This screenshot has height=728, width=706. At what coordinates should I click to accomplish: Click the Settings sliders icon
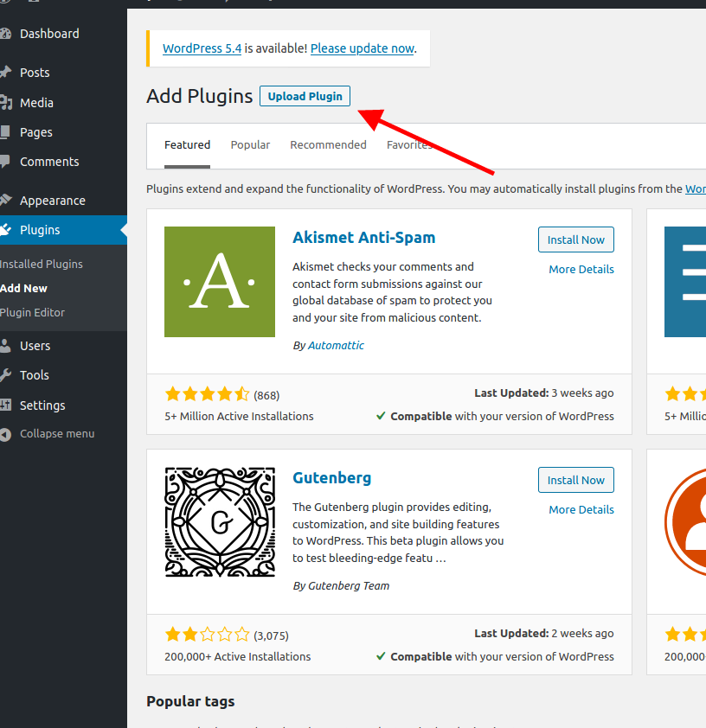click(5, 405)
